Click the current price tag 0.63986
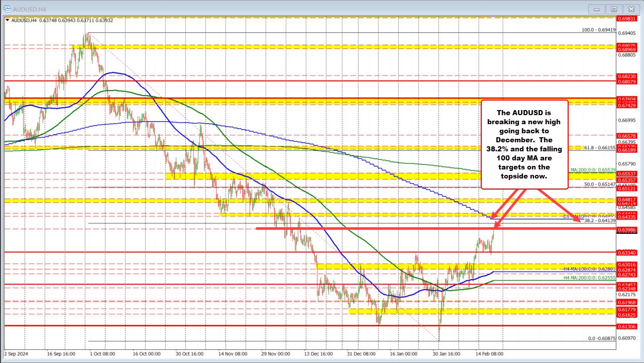The height and width of the screenshot is (363, 644). pyautogui.click(x=627, y=229)
